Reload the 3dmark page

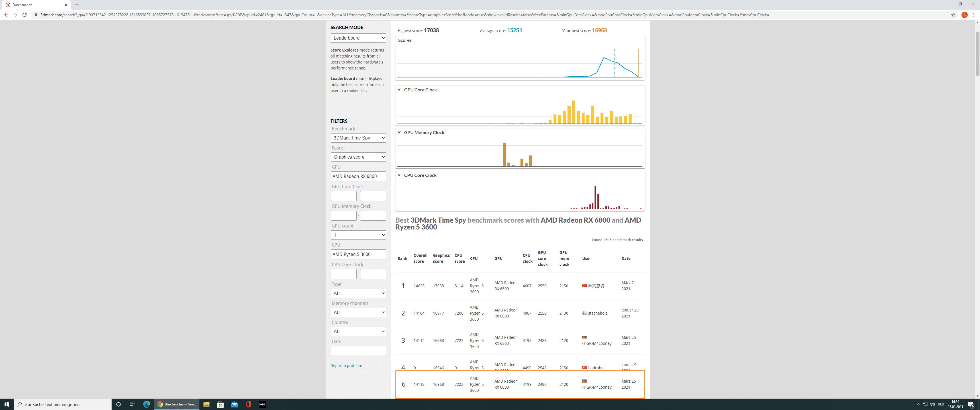(24, 15)
